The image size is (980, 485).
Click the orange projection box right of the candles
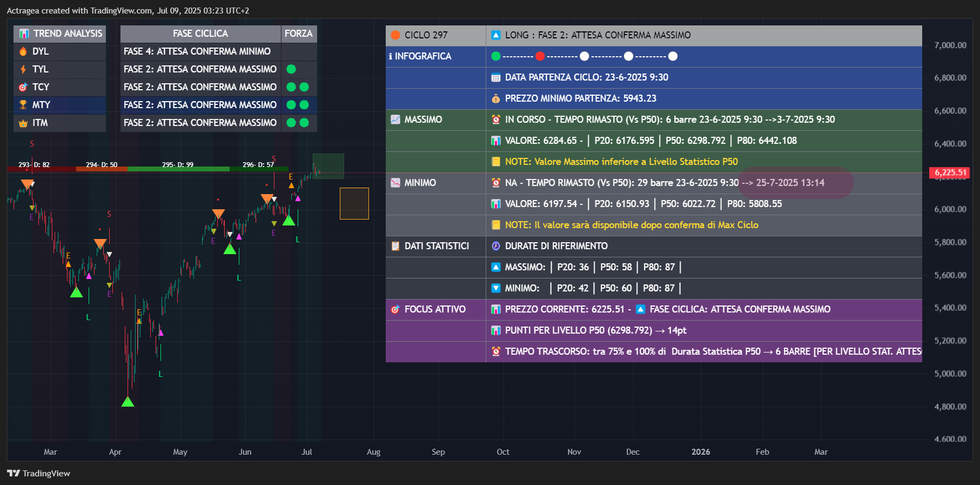click(x=354, y=203)
